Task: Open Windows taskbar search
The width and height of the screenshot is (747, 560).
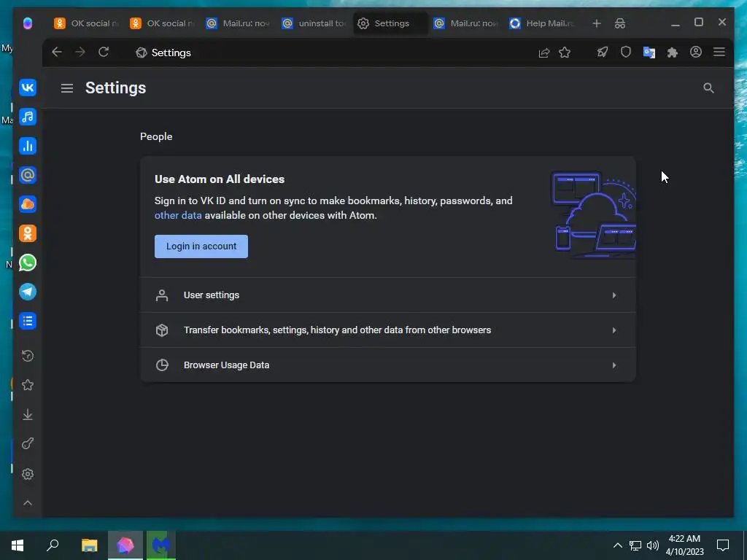Action: point(53,545)
